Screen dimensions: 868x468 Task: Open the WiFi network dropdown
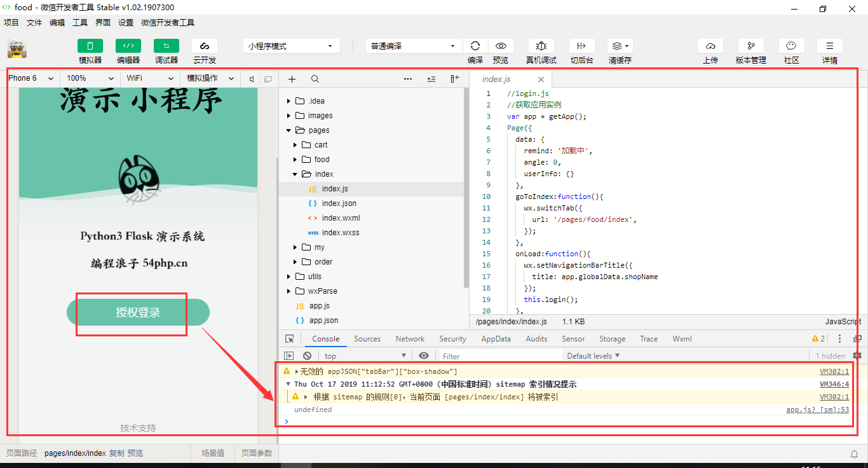[x=150, y=78]
